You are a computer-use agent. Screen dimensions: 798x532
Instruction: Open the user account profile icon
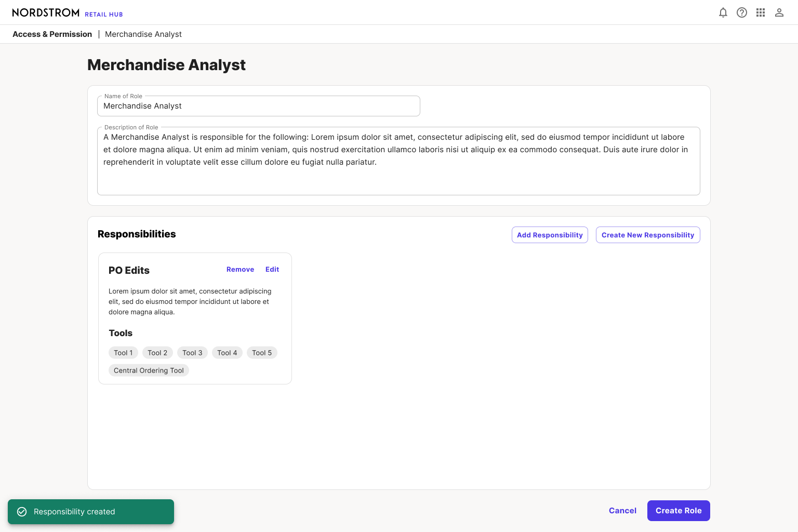click(x=779, y=12)
